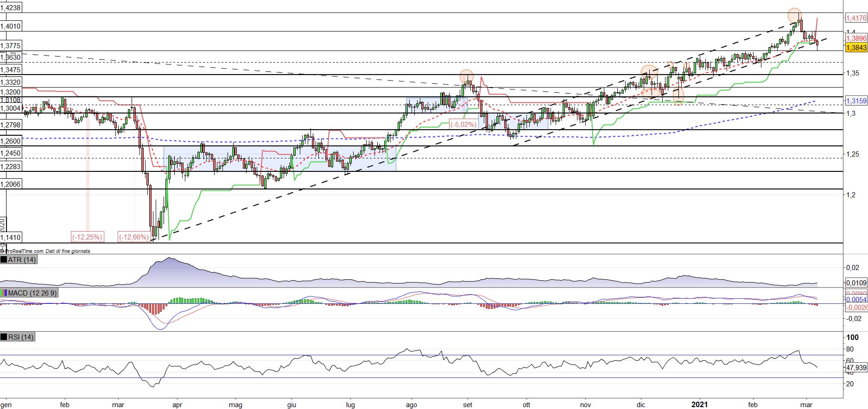
Task: Click the 'set' month label on time axis
Action: (468, 404)
